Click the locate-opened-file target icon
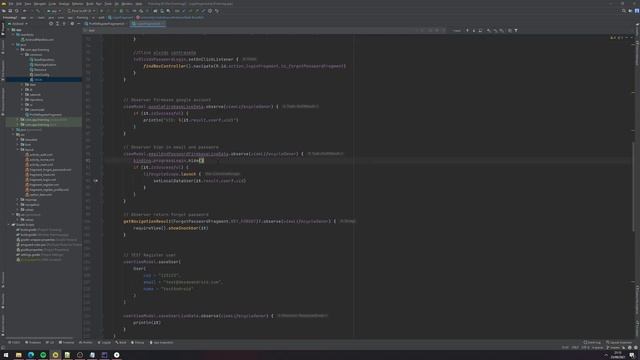640x360 pixels. (51, 24)
